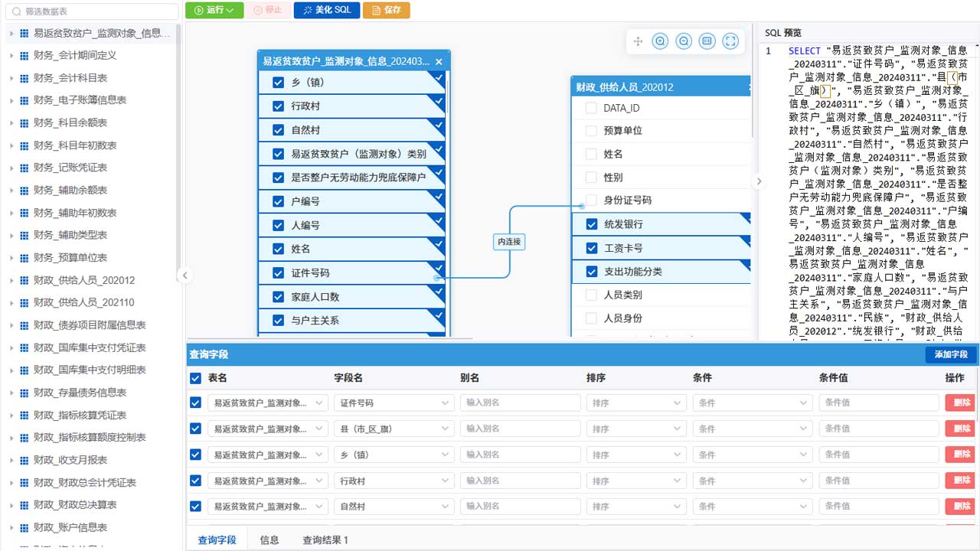This screenshot has height=551, width=980.
Task: Click the table icon beside 财政_账户信息表
Action: click(x=24, y=527)
